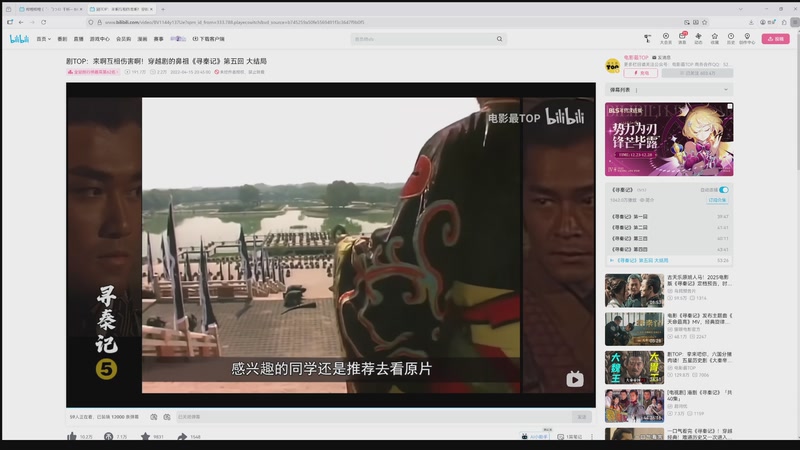
Task: Open the 首页 dropdown in header
Action: click(43, 39)
